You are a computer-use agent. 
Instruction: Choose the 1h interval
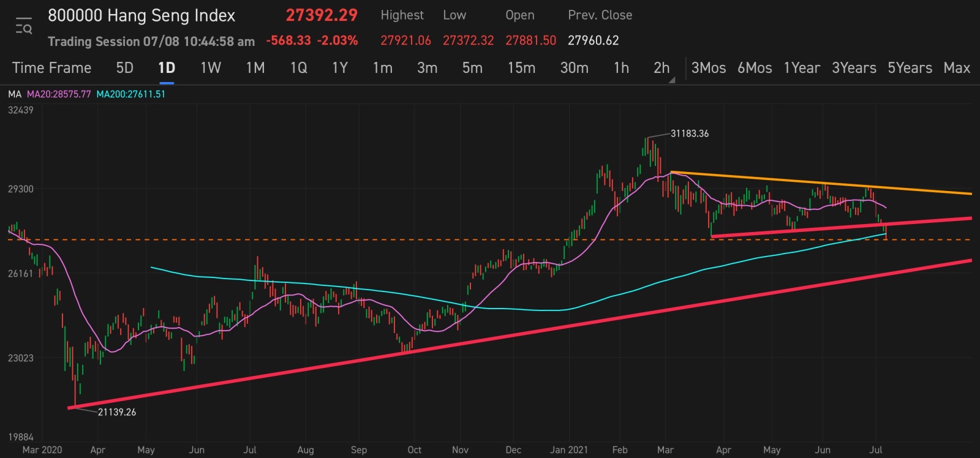[x=622, y=68]
